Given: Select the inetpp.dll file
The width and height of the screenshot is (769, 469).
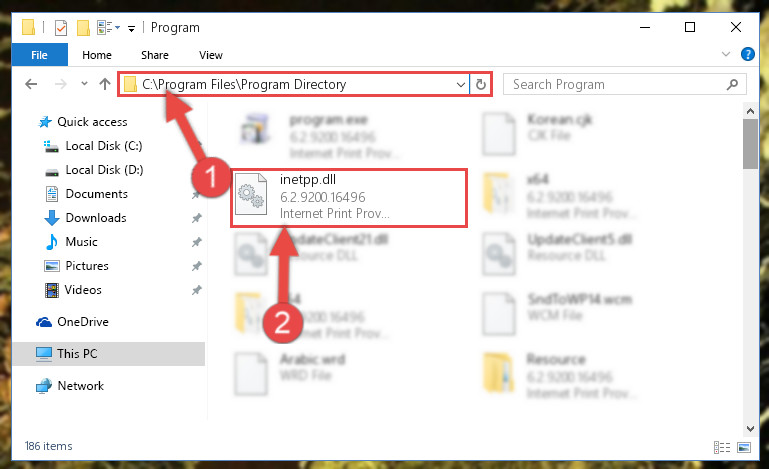Looking at the screenshot, I should 349,198.
